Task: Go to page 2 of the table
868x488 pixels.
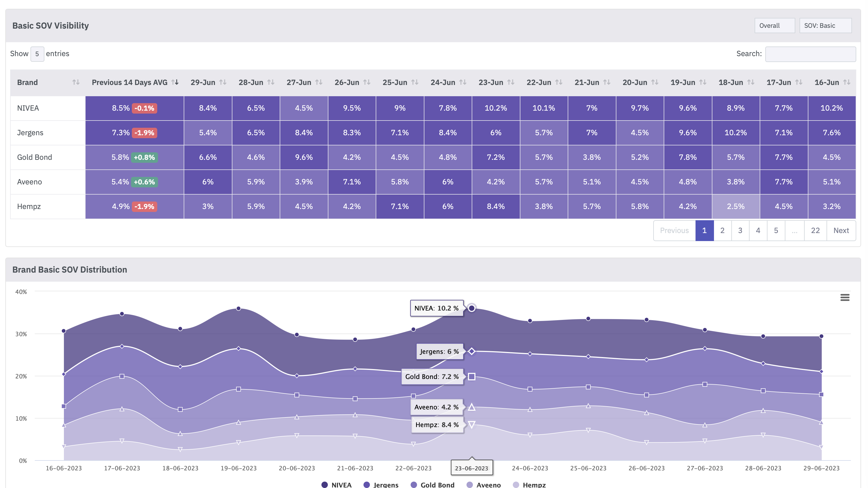Action: pos(722,230)
